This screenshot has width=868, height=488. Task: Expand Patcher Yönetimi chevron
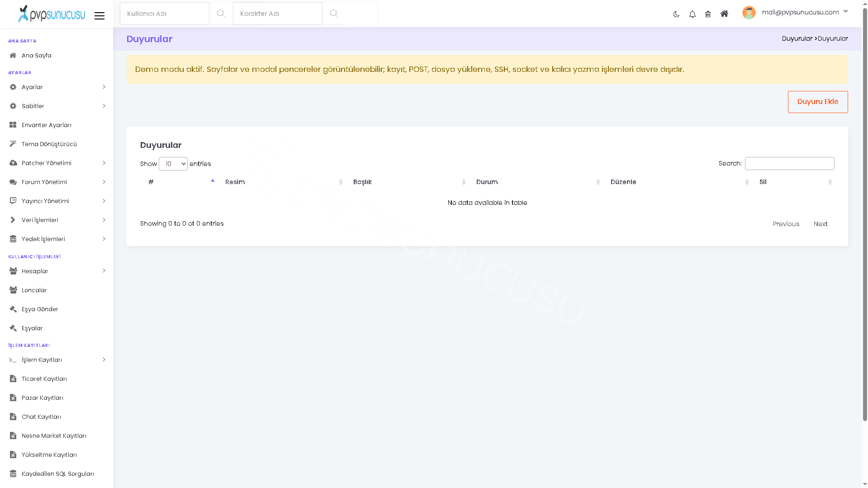(104, 163)
